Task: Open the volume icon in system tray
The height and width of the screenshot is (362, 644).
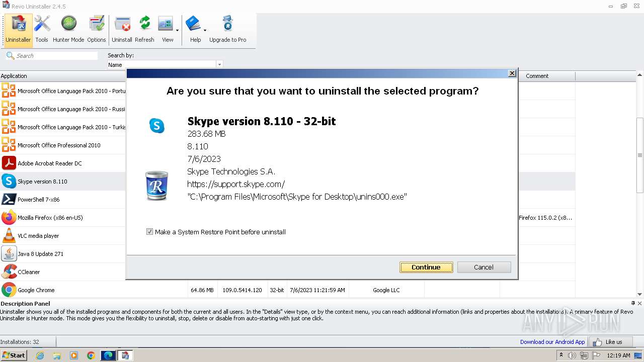Action: 572,355
